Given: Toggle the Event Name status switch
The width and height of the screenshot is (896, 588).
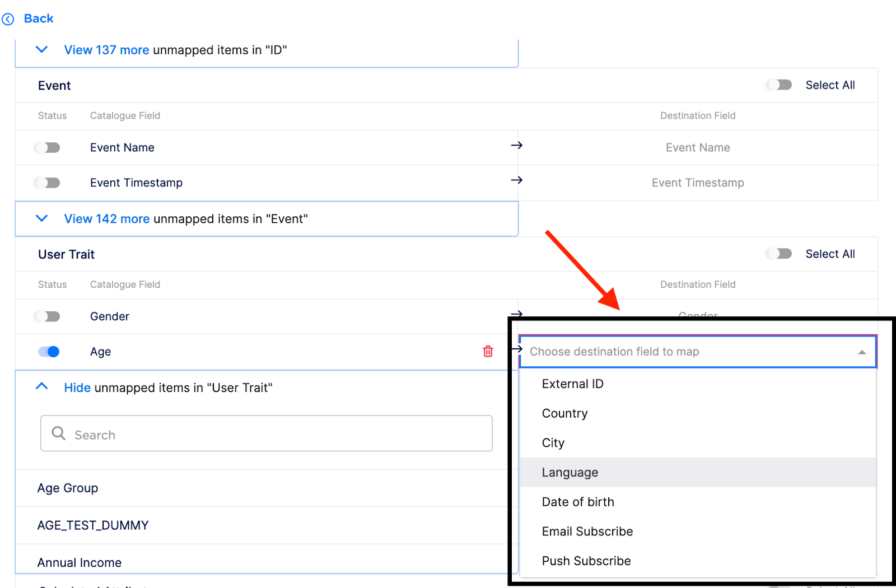Looking at the screenshot, I should coord(48,148).
